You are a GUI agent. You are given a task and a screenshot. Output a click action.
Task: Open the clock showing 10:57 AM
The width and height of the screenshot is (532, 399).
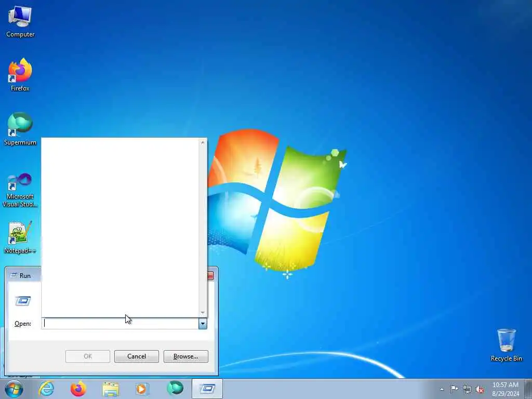[506, 389]
